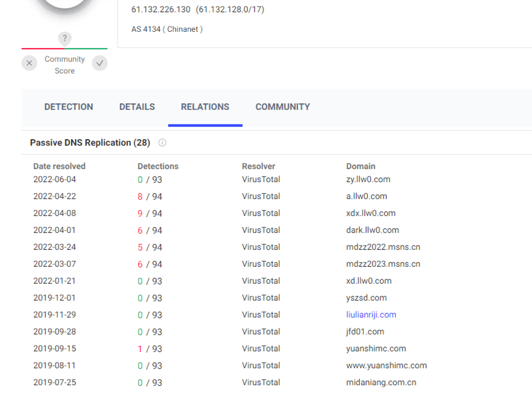Viewport: 532px width, 394px height.
Task: Click the X downvote community score icon
Action: pyautogui.click(x=29, y=63)
